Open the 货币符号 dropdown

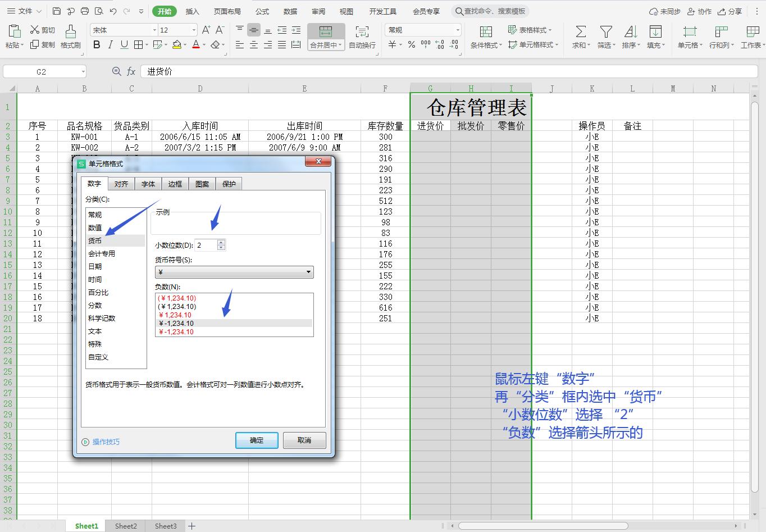point(308,272)
